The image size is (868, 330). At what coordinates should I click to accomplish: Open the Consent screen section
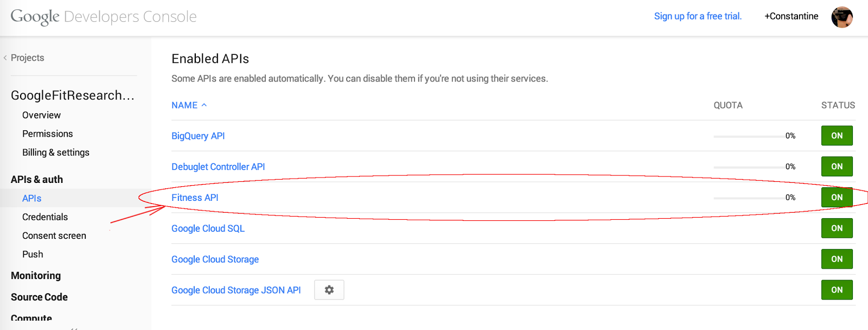(54, 235)
